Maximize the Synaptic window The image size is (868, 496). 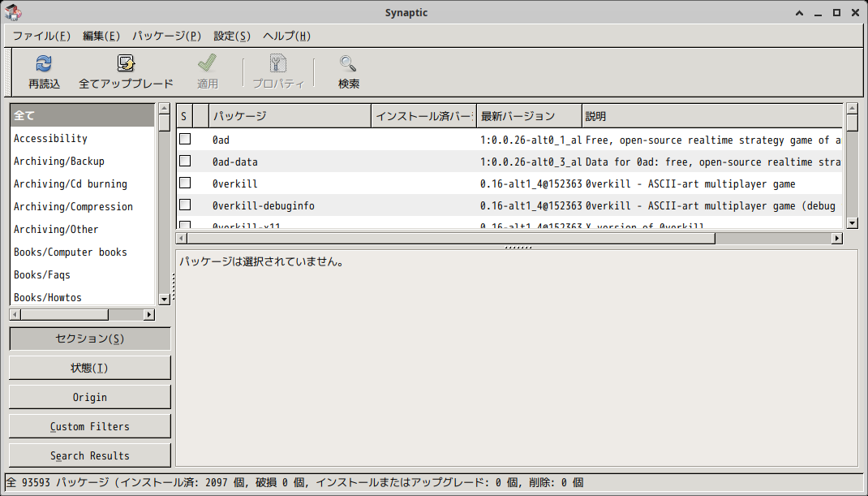point(837,13)
